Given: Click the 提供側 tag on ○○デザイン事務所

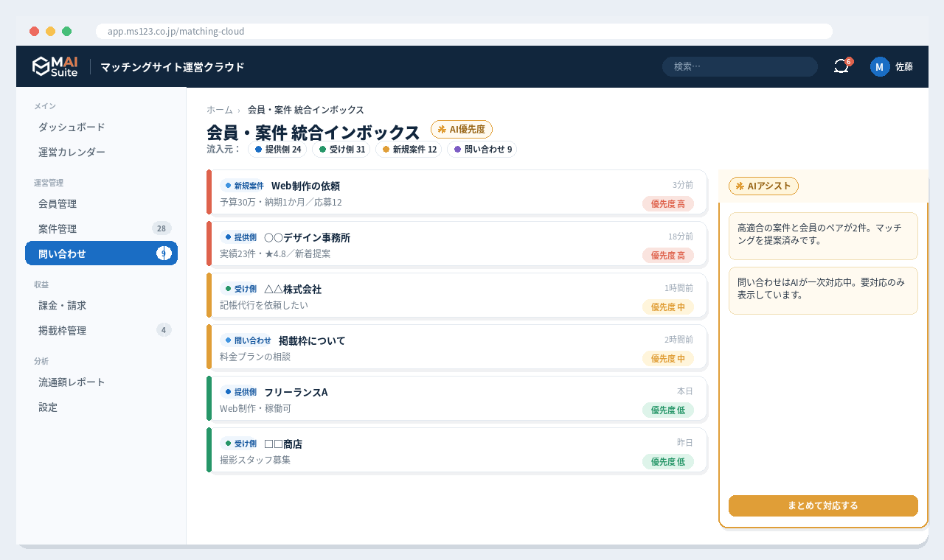Looking at the screenshot, I should (x=240, y=237).
